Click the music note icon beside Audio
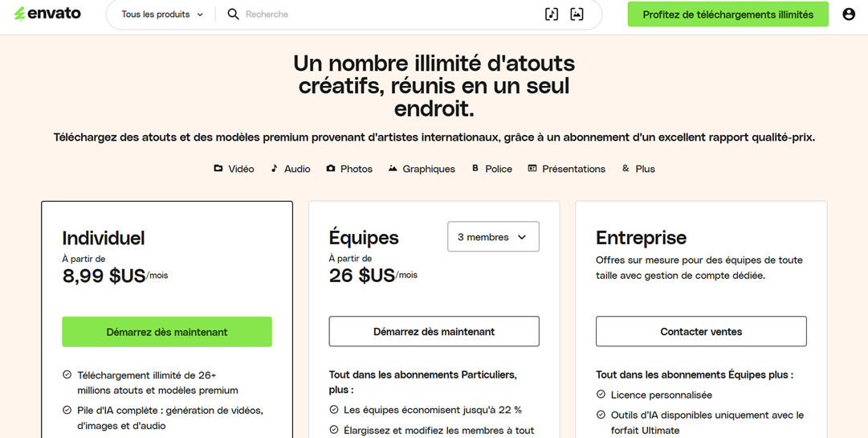The width and height of the screenshot is (868, 438). [274, 169]
